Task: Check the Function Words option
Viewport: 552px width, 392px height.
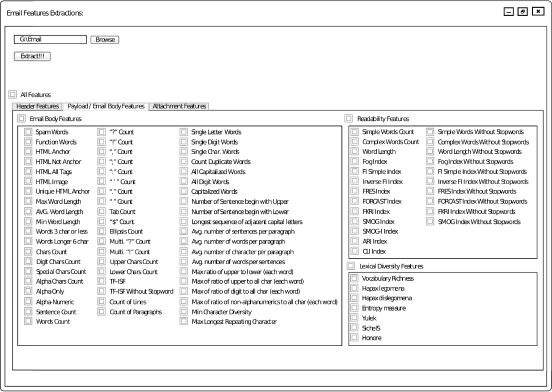Action: pos(28,142)
